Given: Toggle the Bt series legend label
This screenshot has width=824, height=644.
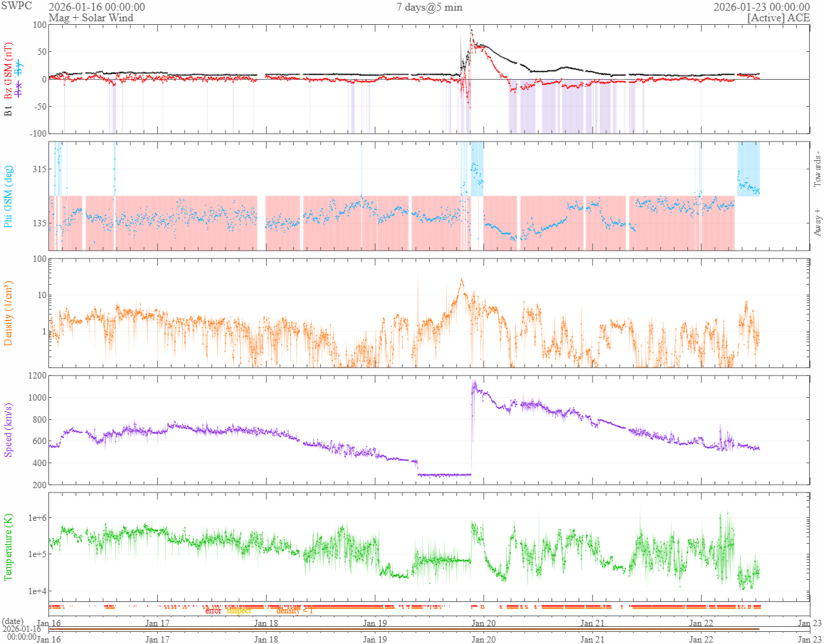Looking at the screenshot, I should [9, 111].
